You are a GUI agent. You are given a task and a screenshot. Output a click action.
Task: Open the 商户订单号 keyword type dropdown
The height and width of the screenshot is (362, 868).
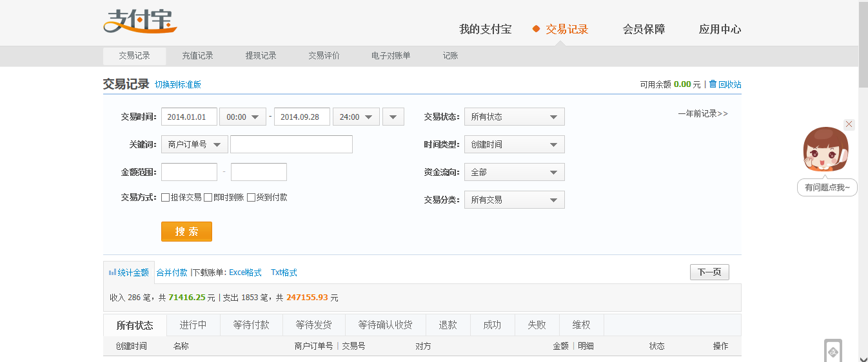point(194,144)
